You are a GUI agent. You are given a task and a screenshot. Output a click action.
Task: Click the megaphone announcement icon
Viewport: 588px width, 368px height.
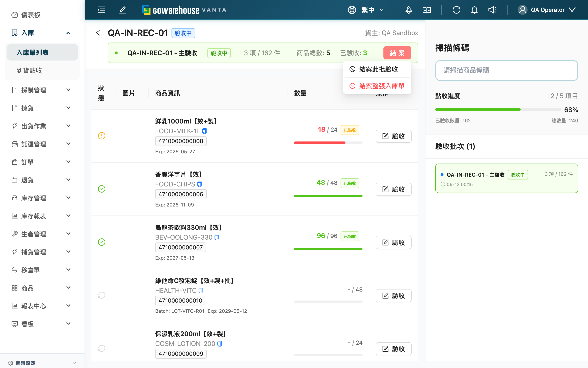pos(492,10)
